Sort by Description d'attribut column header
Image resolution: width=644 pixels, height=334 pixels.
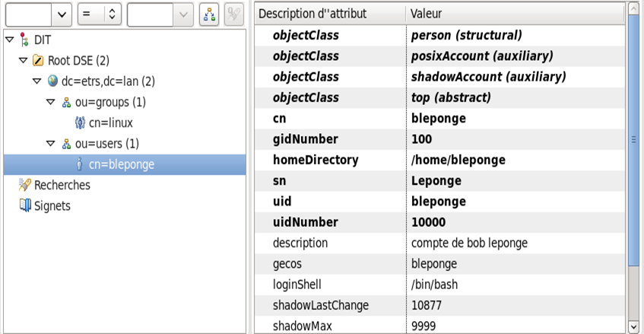pyautogui.click(x=327, y=14)
